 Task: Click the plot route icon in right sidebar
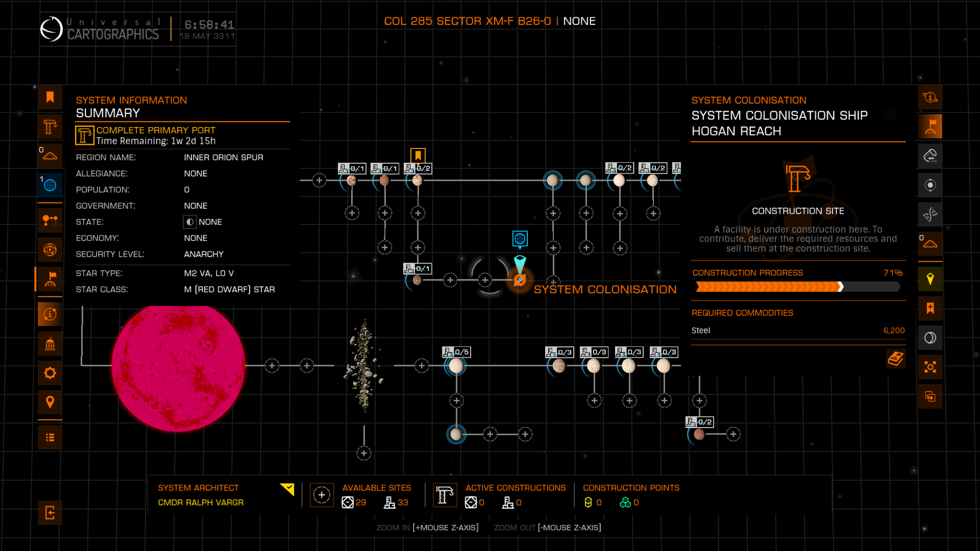(930, 156)
